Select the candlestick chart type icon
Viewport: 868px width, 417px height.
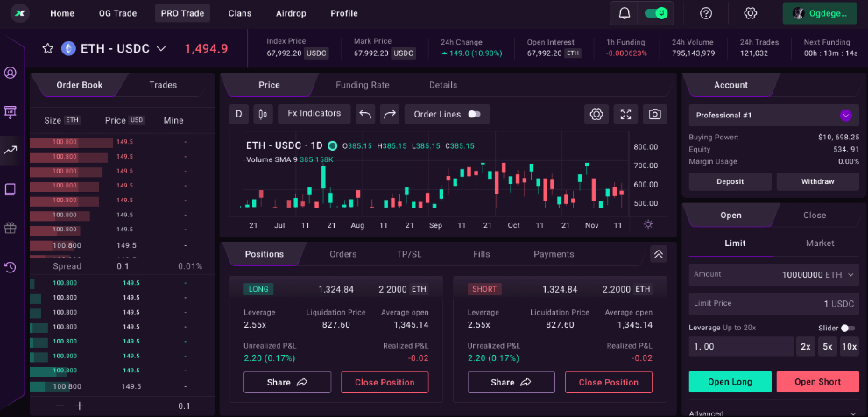click(262, 114)
